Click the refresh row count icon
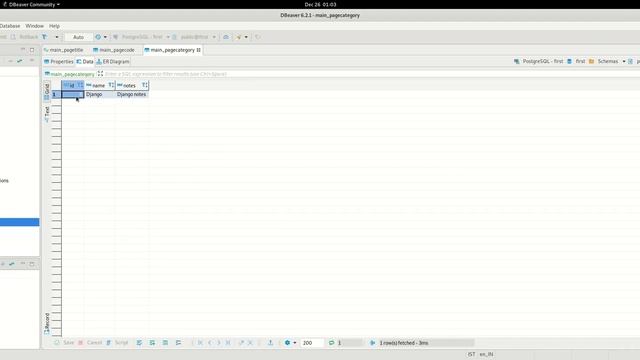The image size is (640, 360). coord(331,342)
